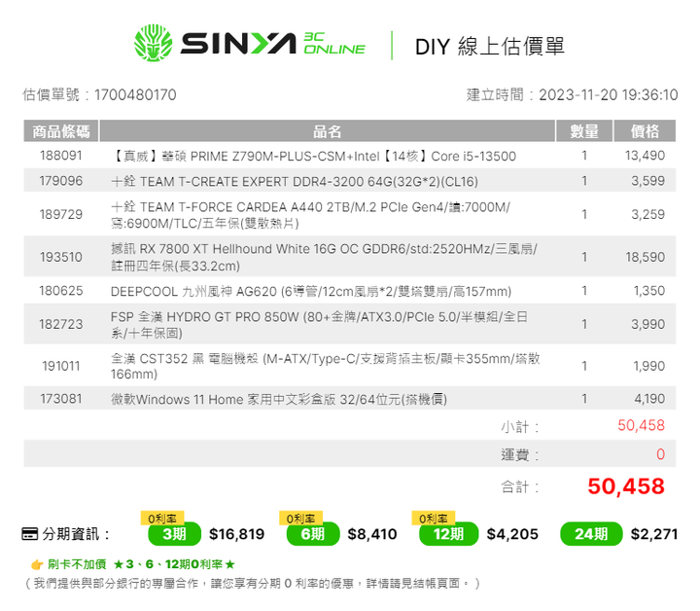Click product barcode 191011
Viewport: 700px width, 611px height.
61,366
